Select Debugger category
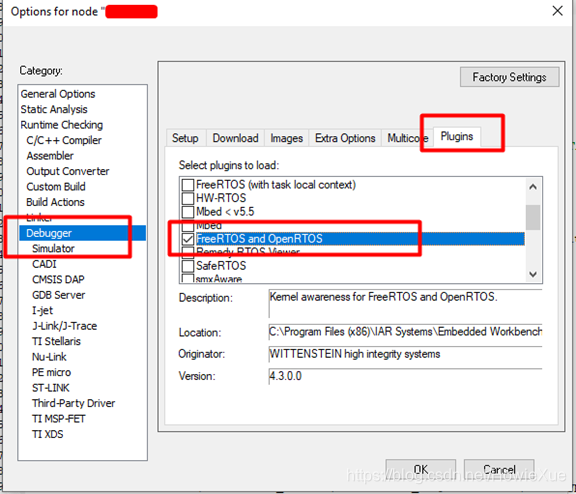Viewport: 576px width, 494px height. [83, 233]
